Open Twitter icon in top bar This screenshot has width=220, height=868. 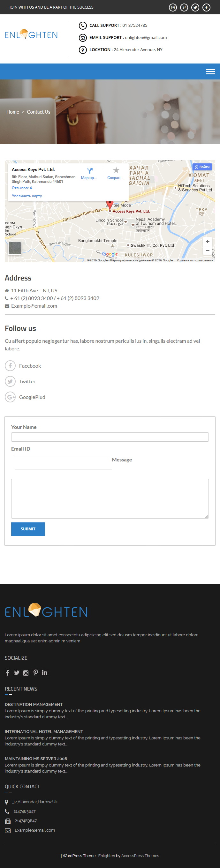195,7
